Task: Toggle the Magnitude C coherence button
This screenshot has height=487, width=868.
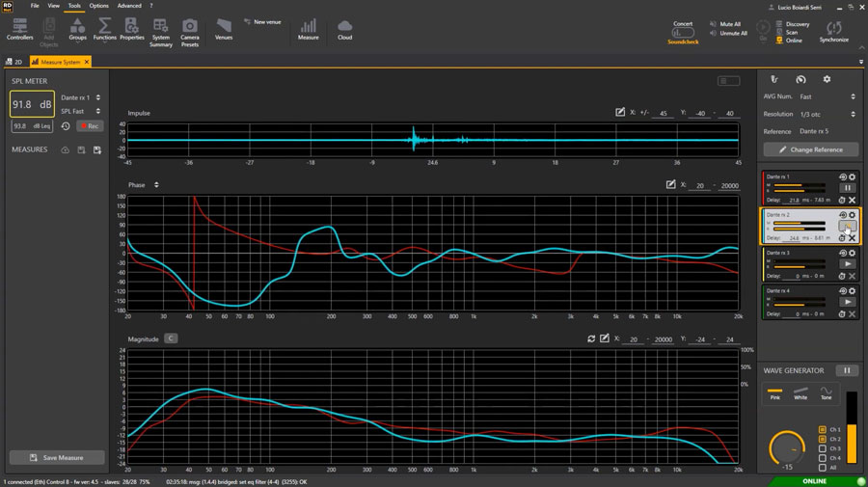Action: (x=171, y=338)
